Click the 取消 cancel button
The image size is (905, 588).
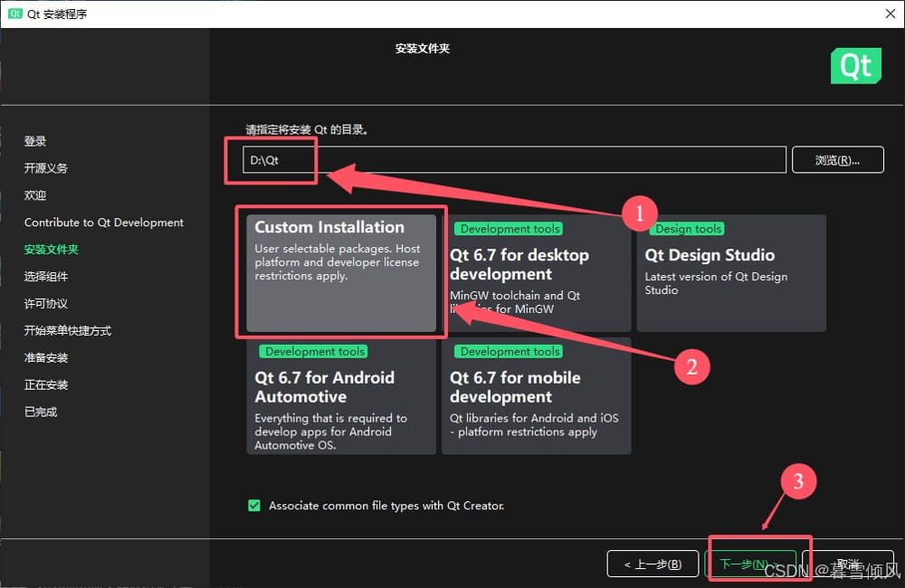click(x=849, y=564)
